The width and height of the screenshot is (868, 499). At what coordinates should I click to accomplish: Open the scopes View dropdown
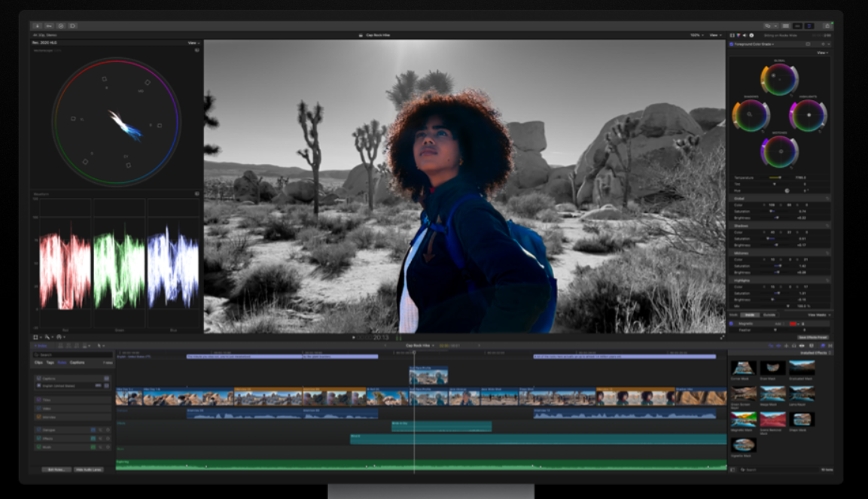click(192, 43)
